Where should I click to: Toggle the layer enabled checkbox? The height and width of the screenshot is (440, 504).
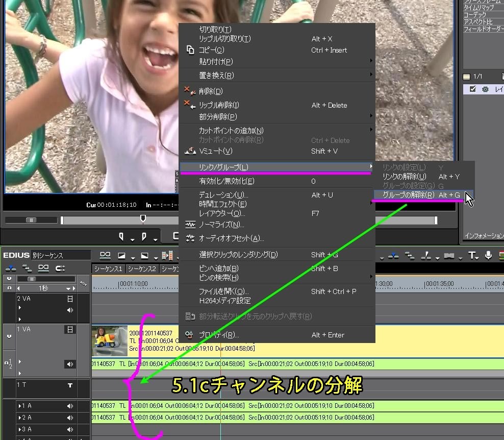(x=472, y=89)
